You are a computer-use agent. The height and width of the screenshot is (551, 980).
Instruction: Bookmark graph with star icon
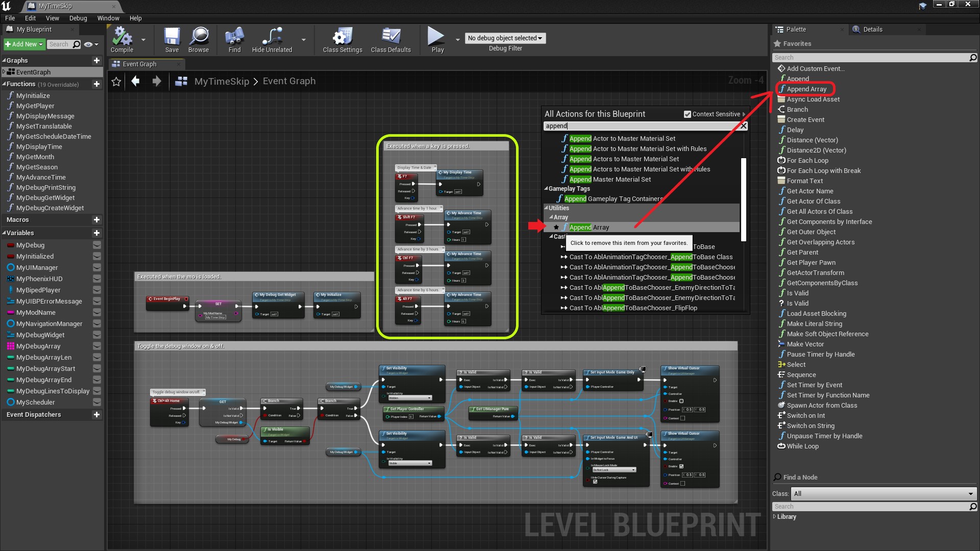[x=116, y=81]
